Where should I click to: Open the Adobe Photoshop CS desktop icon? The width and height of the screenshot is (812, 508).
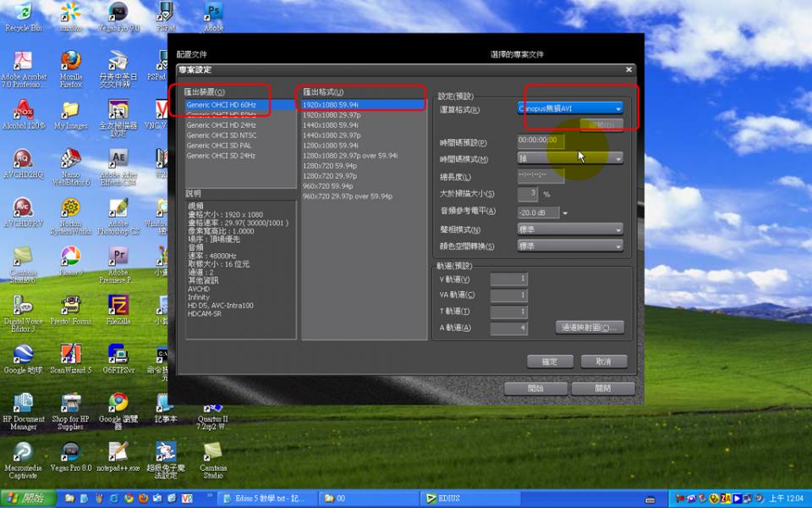tap(118, 208)
